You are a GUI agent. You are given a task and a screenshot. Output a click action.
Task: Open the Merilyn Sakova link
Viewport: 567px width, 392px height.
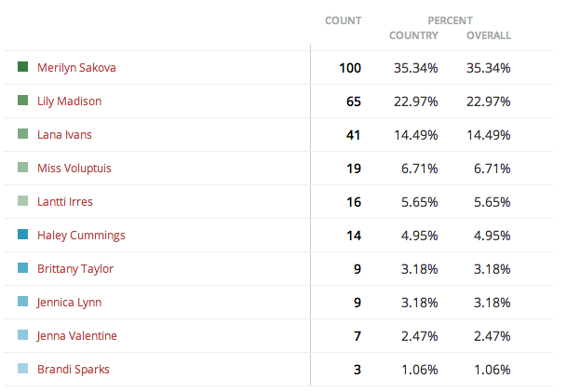click(x=76, y=68)
